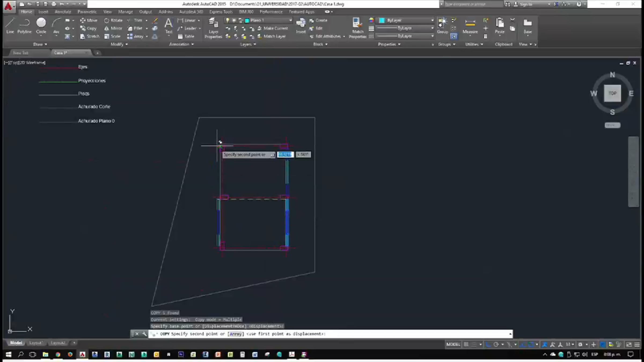This screenshot has width=644, height=362.
Task: Toggle polar tracking in status bar
Action: pos(496,345)
